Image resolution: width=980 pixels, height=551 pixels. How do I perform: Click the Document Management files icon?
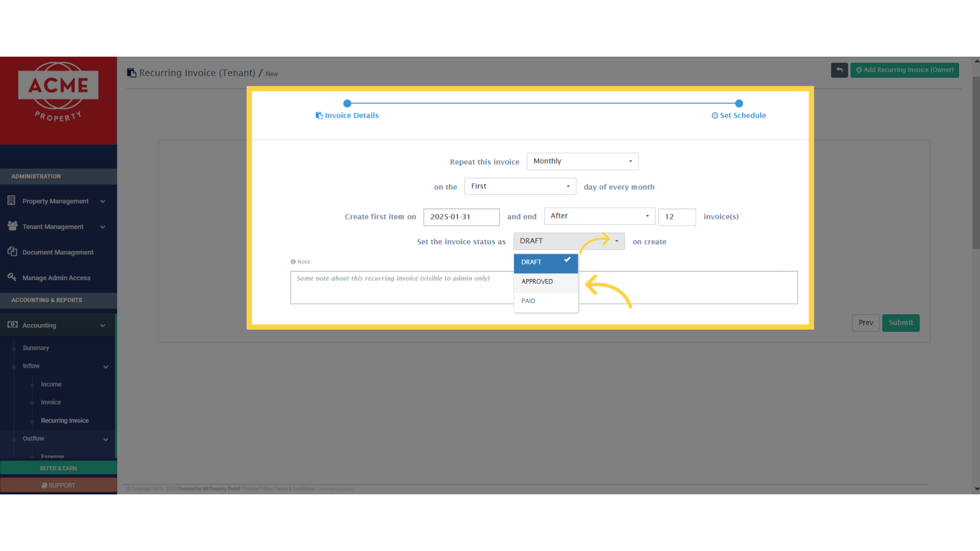[x=12, y=252]
